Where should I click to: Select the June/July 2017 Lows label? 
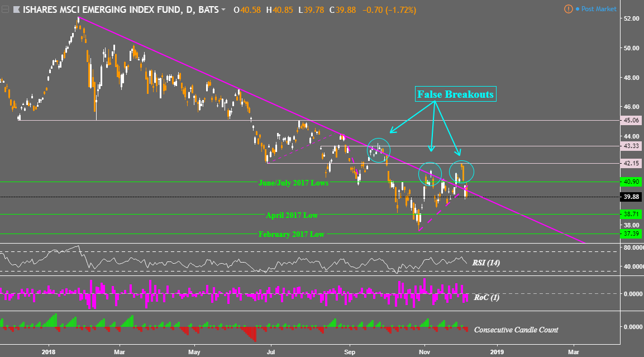[293, 183]
